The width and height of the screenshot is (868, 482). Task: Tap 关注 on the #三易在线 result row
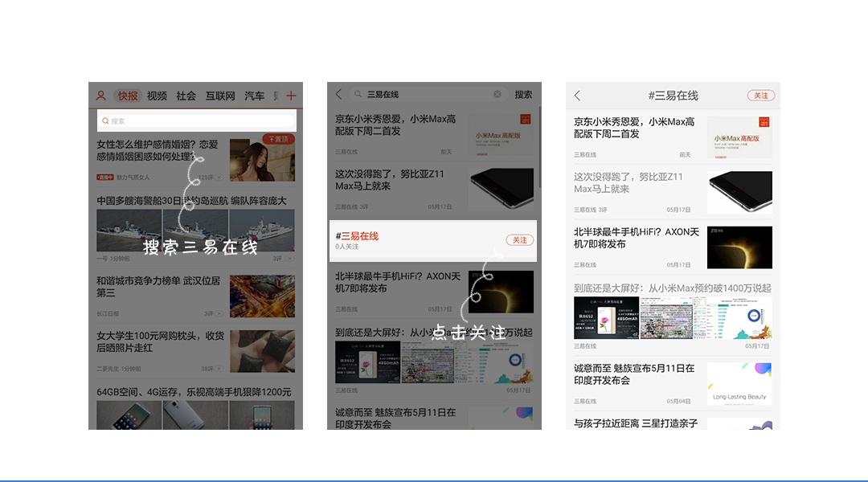click(x=519, y=240)
